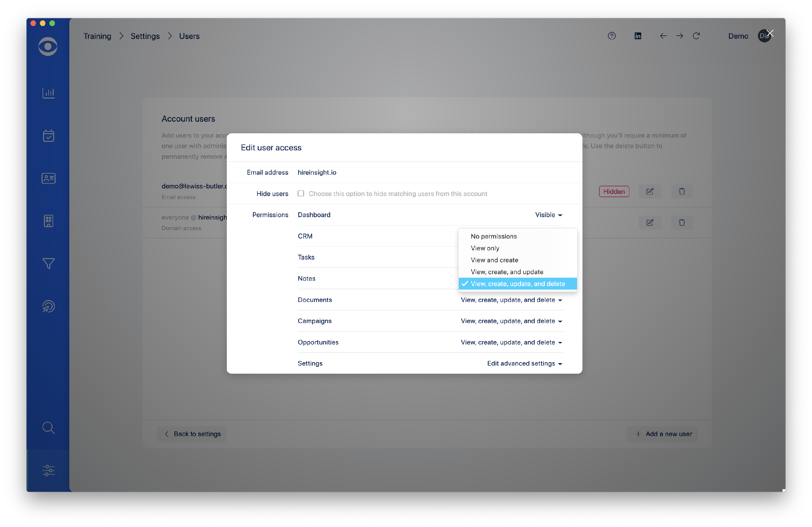
Task: Select the campaigns rocket icon in sidebar
Action: 48,306
